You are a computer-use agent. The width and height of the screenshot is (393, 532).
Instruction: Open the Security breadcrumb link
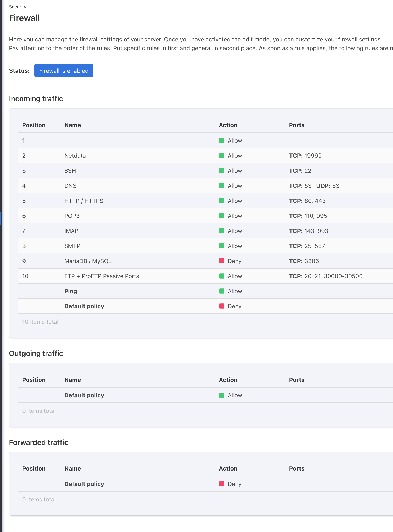pyautogui.click(x=18, y=7)
